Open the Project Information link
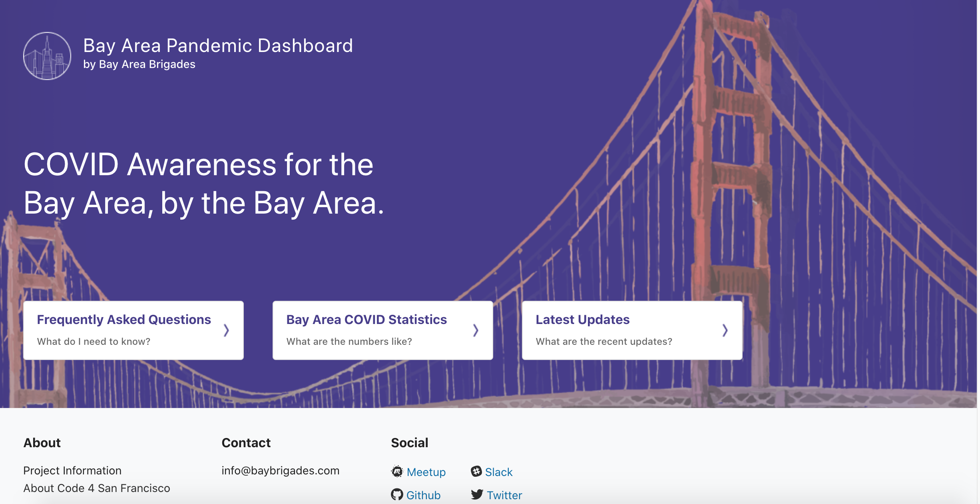The image size is (980, 504). coord(72,470)
